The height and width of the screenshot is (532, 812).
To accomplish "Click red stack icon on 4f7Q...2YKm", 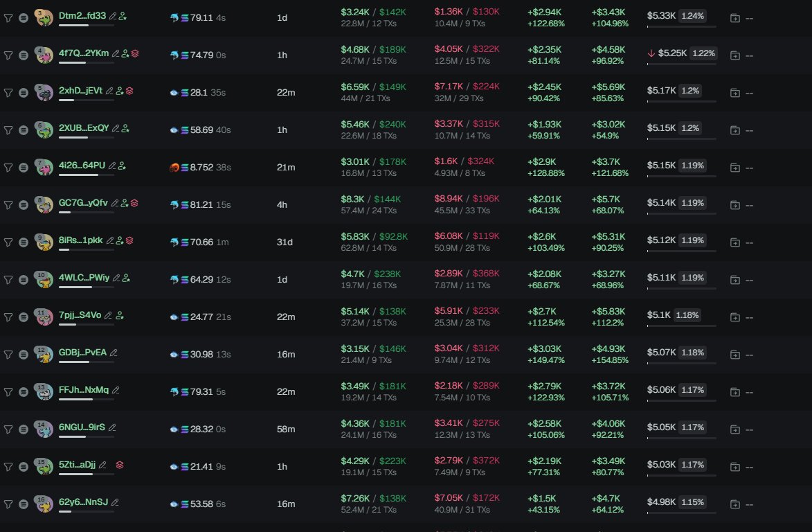I will point(135,53).
